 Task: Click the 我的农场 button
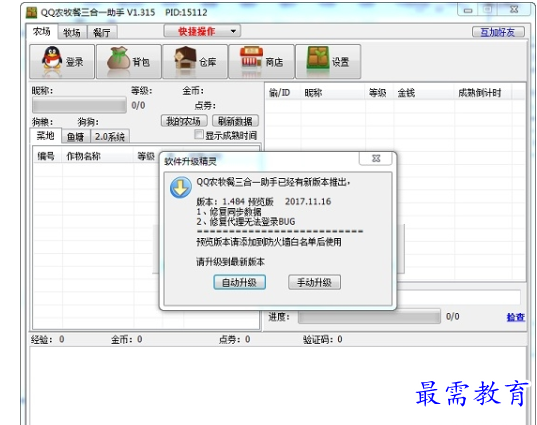click(x=184, y=121)
